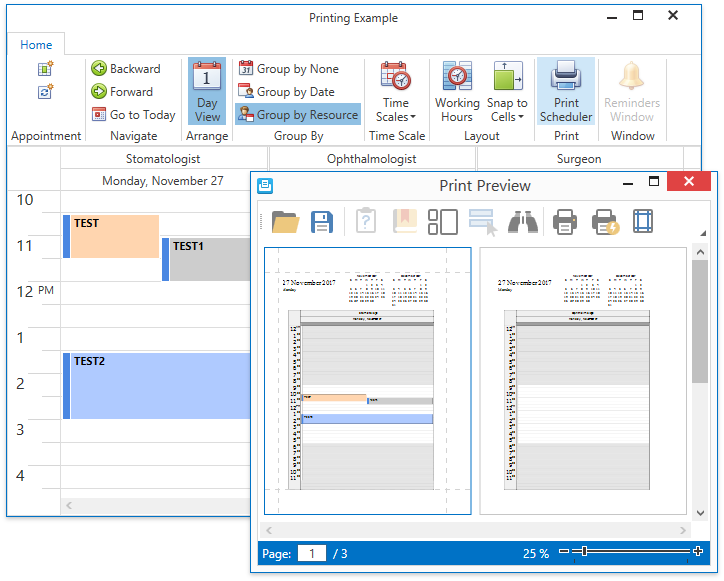Click the zoom out minus button

(564, 551)
